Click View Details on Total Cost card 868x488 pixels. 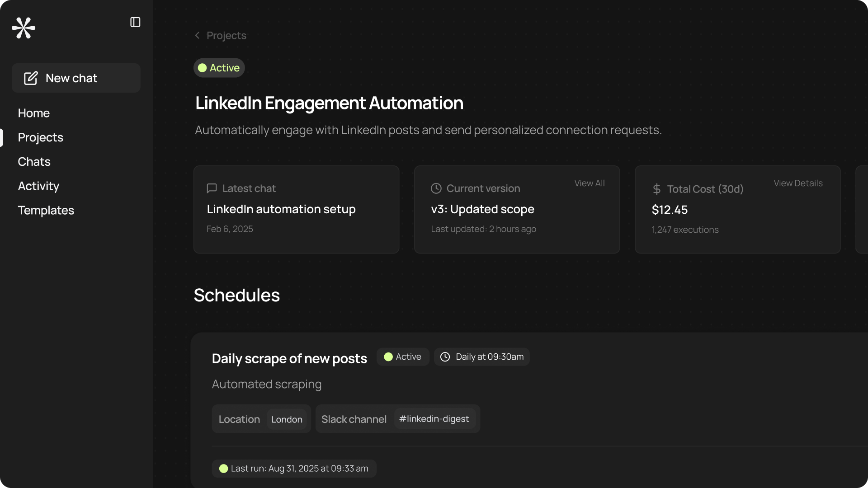pyautogui.click(x=797, y=183)
